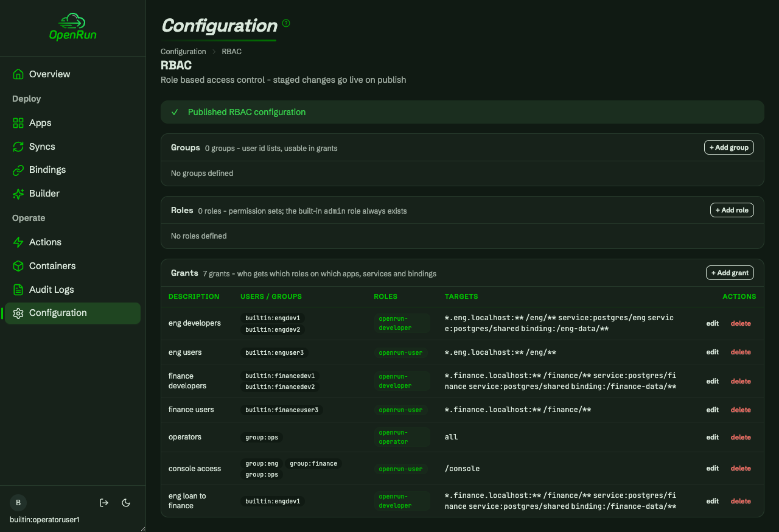Click the Apps grid icon
Viewport: 779px width, 532px height.
[18, 123]
